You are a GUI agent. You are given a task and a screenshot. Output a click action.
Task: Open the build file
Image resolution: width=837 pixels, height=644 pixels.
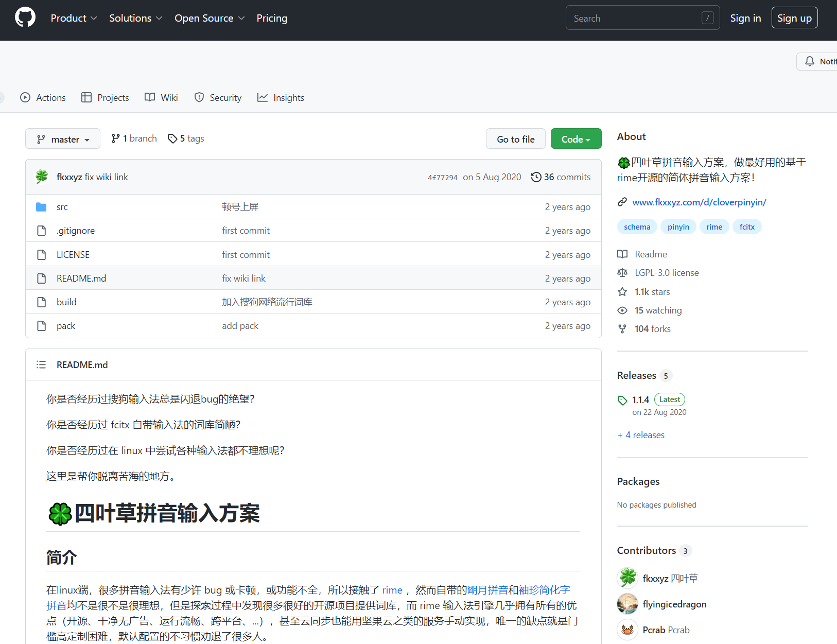(66, 302)
